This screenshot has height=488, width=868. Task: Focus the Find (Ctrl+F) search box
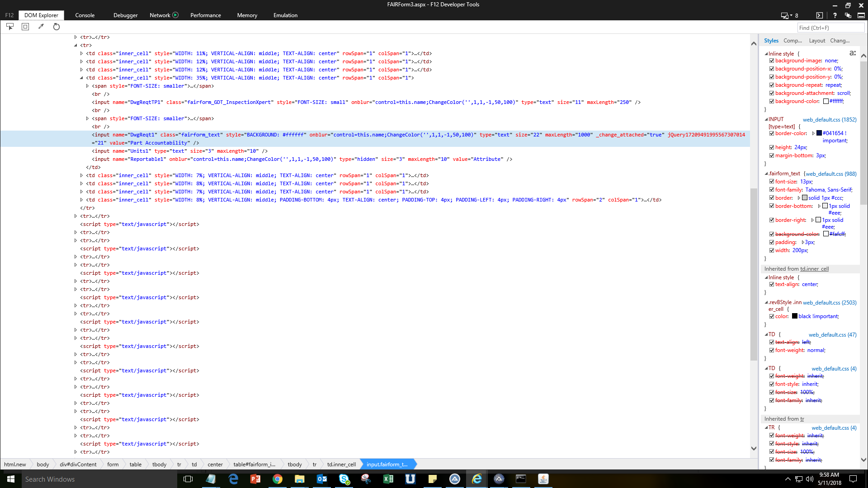[x=831, y=28]
